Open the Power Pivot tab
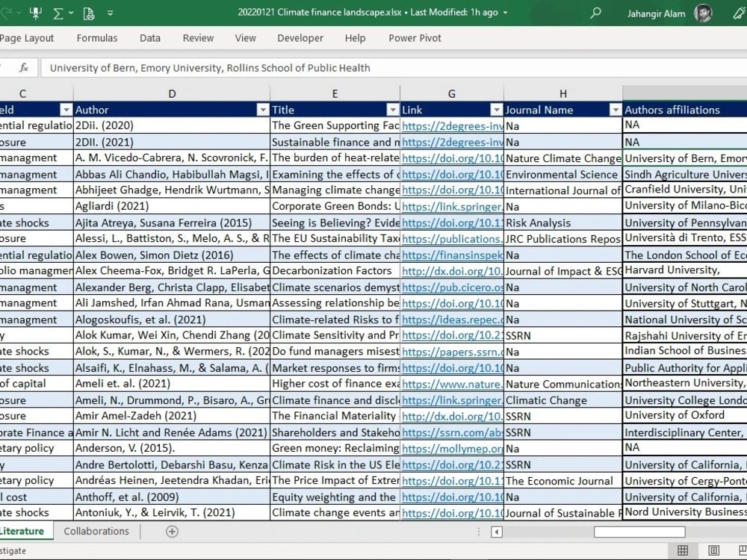 (415, 38)
